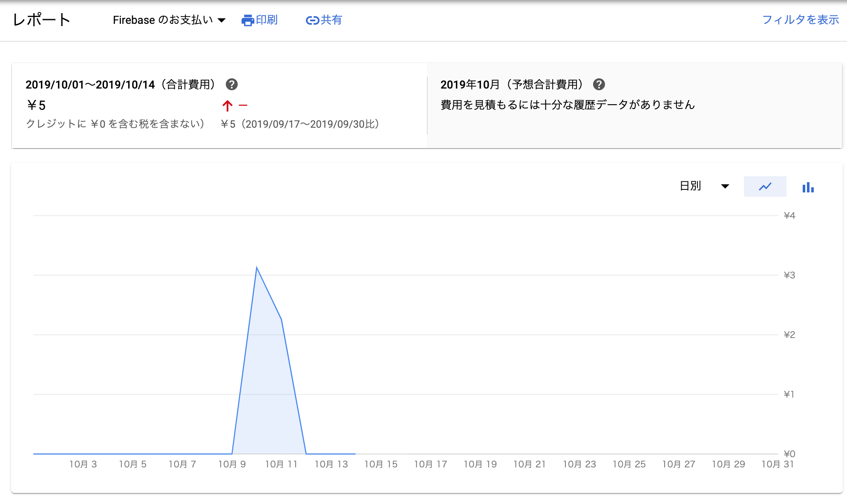Click the Firebase のお支払い tab label
Screen dimensions: 847x504
(x=162, y=20)
